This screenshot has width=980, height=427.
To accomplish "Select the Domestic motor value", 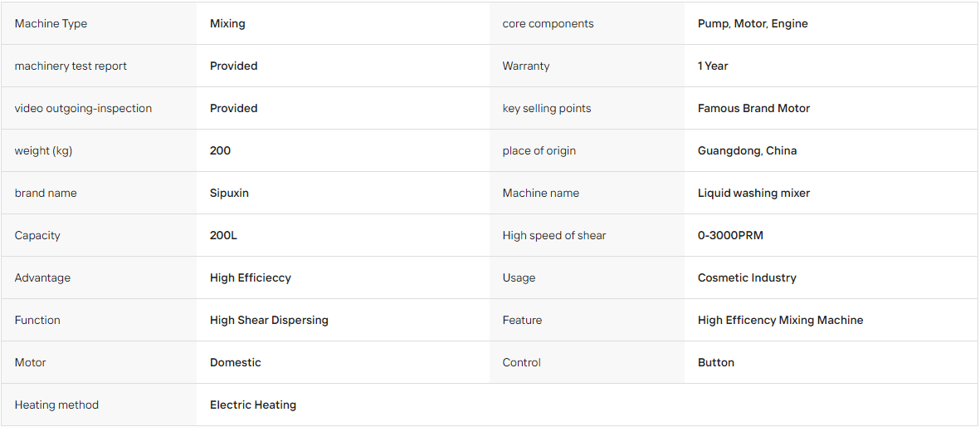I will pos(235,362).
